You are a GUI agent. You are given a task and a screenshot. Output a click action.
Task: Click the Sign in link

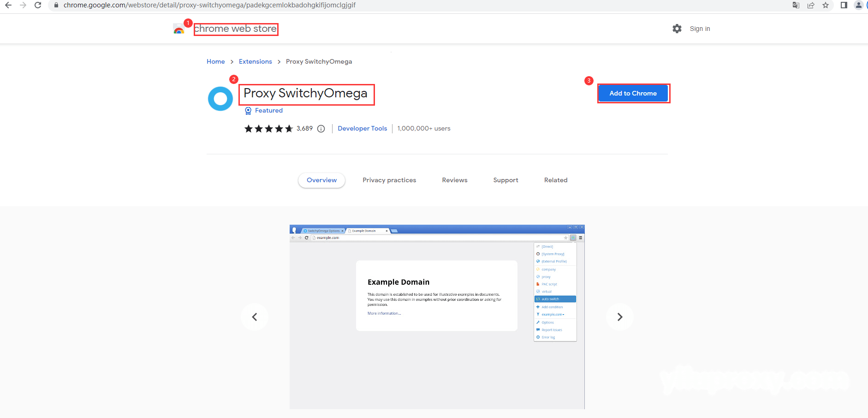pos(700,29)
